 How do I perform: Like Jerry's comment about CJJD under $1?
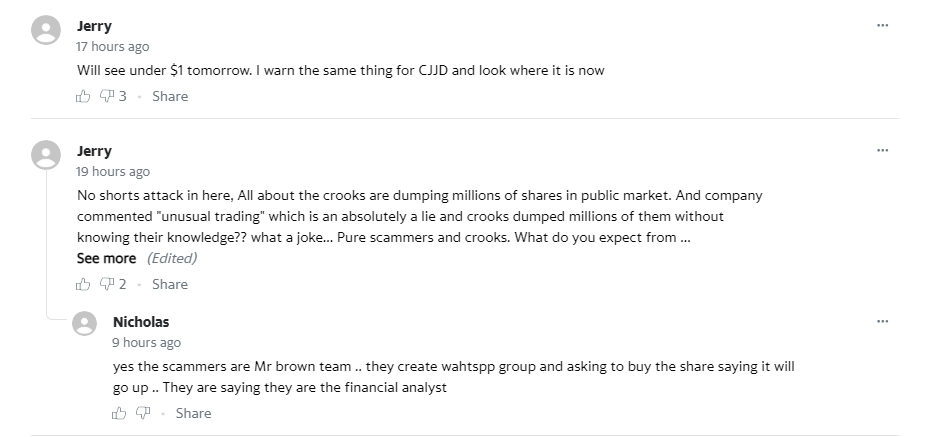[x=83, y=96]
